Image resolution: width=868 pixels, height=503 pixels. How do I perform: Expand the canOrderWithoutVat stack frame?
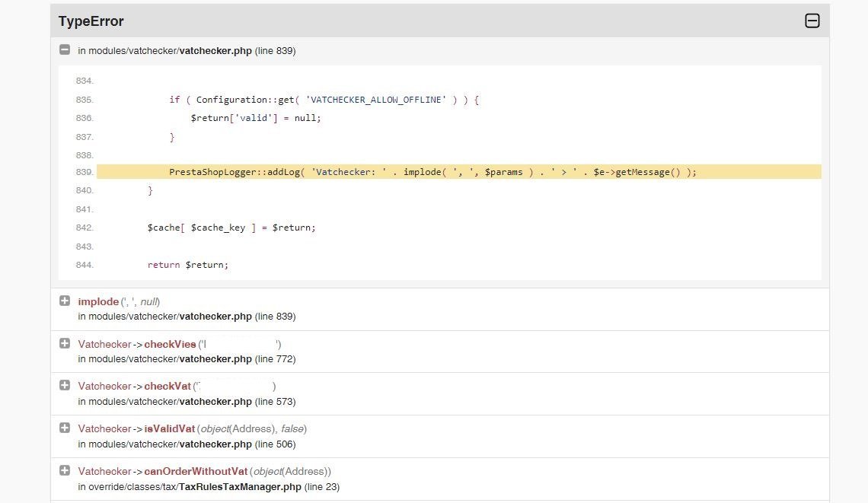(65, 471)
